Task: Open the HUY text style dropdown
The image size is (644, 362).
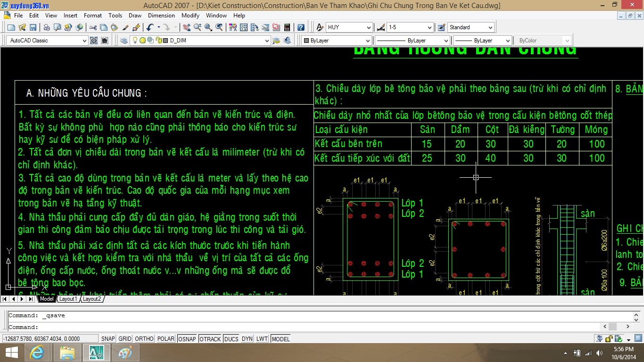Action: click(x=369, y=27)
